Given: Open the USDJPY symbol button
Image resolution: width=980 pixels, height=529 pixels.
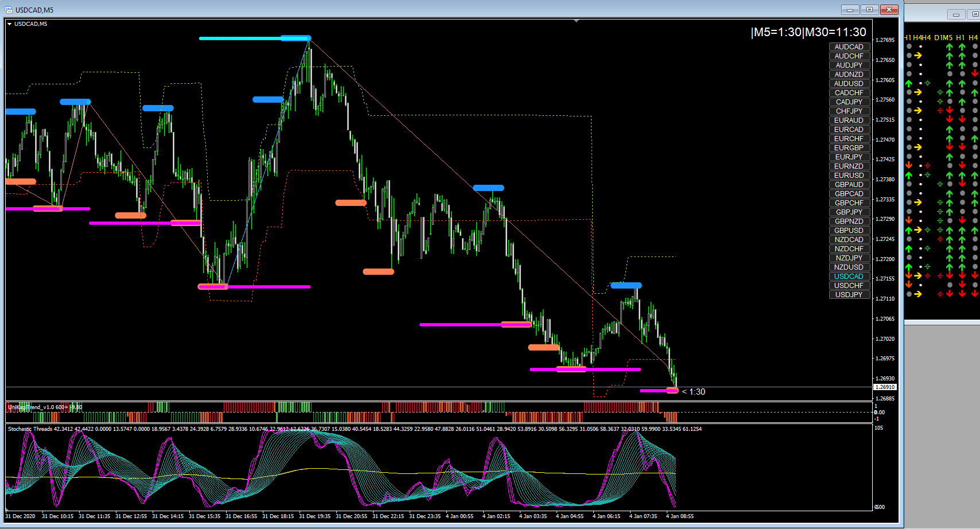Looking at the screenshot, I should [849, 295].
